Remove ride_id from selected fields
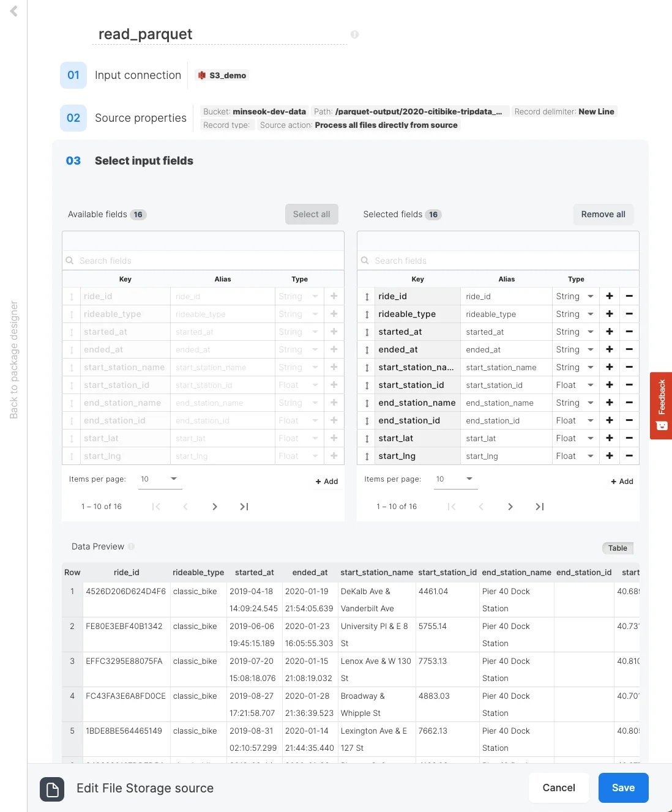Viewport: 672px width, 812px height. coord(629,296)
